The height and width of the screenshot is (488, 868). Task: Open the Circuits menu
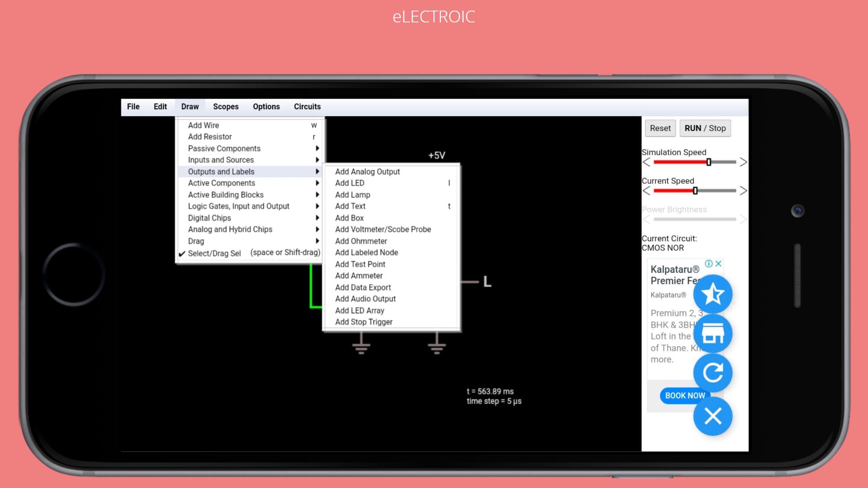pos(307,106)
